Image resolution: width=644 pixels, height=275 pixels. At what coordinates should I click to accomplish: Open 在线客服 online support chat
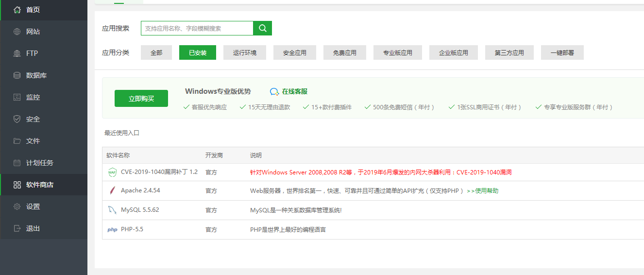pyautogui.click(x=289, y=91)
